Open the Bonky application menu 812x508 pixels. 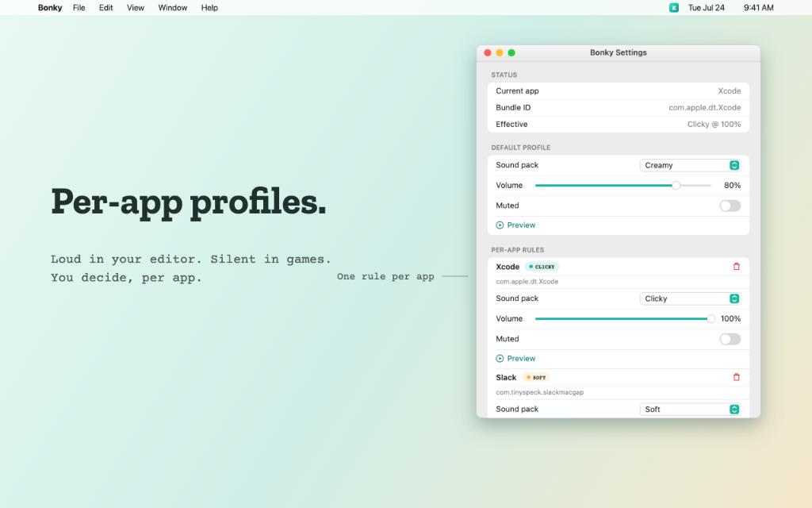50,8
